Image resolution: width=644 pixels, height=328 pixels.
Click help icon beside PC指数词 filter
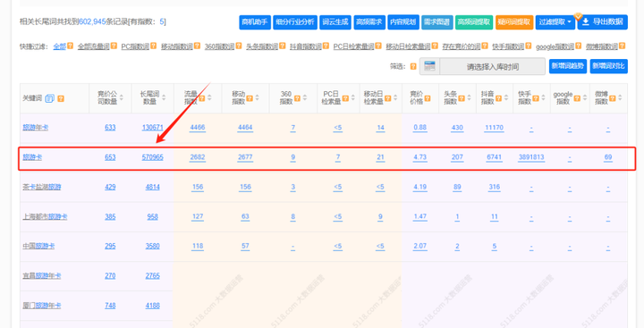tap(153, 46)
